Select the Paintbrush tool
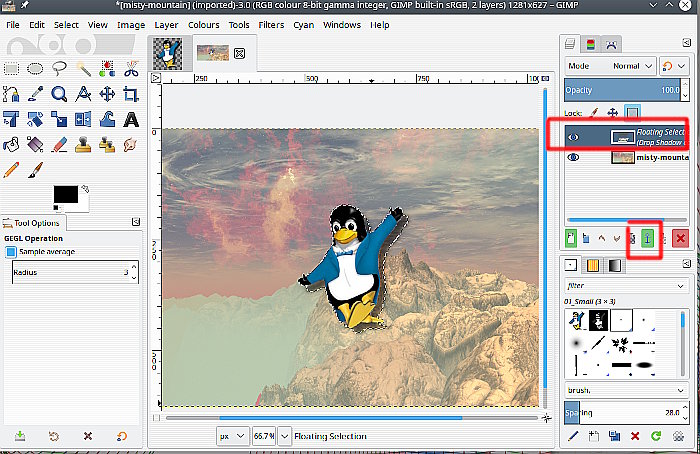This screenshot has height=454, width=700. point(35,170)
